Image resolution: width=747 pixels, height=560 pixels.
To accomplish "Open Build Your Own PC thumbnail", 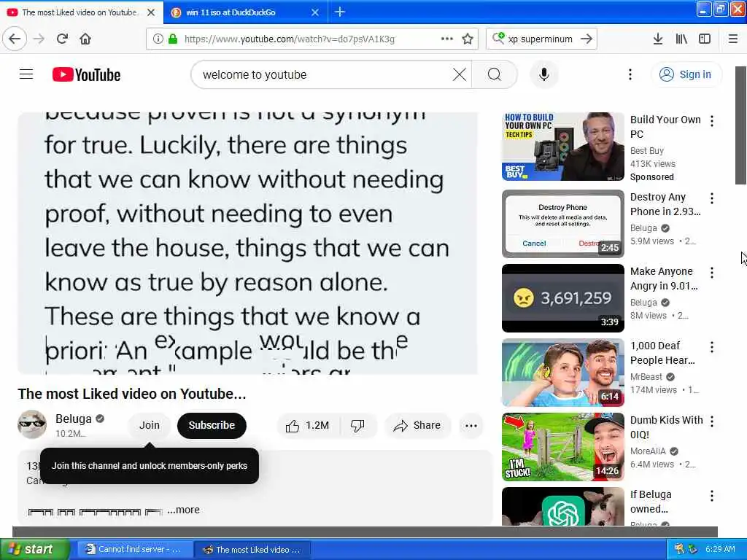I will [x=562, y=146].
